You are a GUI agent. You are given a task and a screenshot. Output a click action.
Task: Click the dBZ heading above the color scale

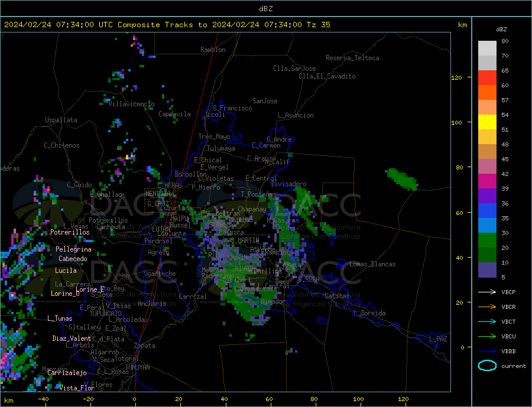pyautogui.click(x=501, y=30)
